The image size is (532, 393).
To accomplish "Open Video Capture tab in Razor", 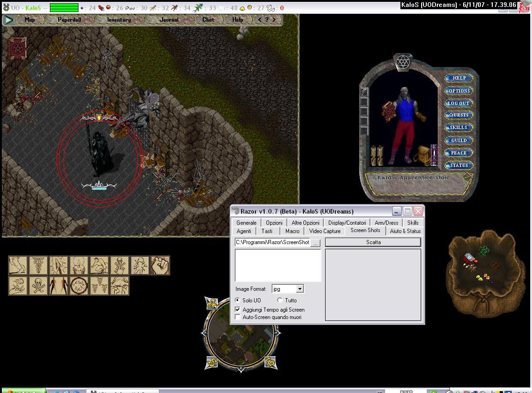I will (x=325, y=231).
